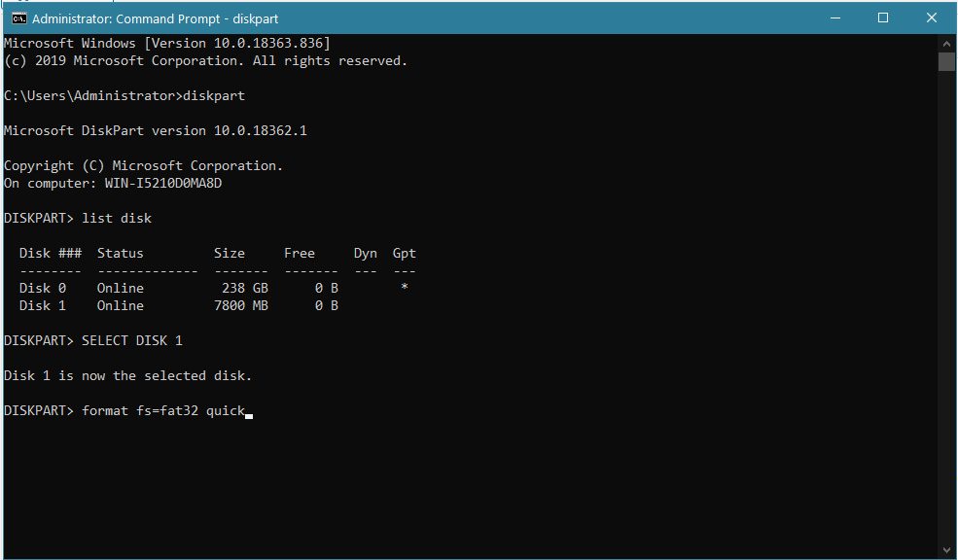Click the window title text 'Administrator: Command Prompt - diskpart'
Screen dimensions: 958x560
point(156,18)
